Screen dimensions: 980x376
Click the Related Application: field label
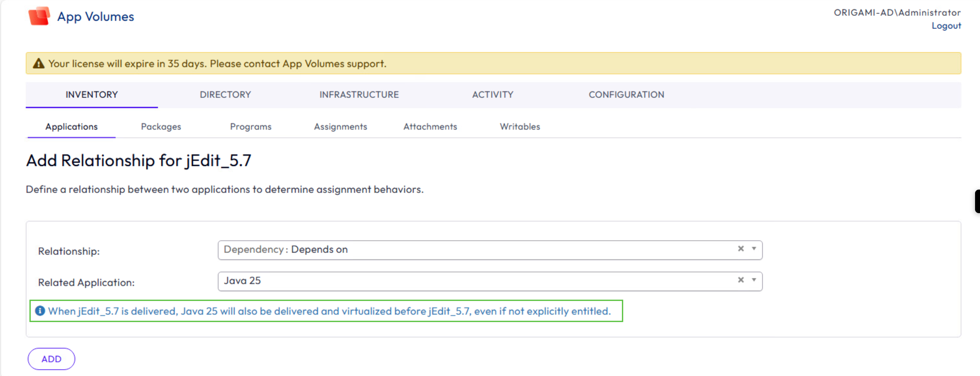pyautogui.click(x=86, y=282)
